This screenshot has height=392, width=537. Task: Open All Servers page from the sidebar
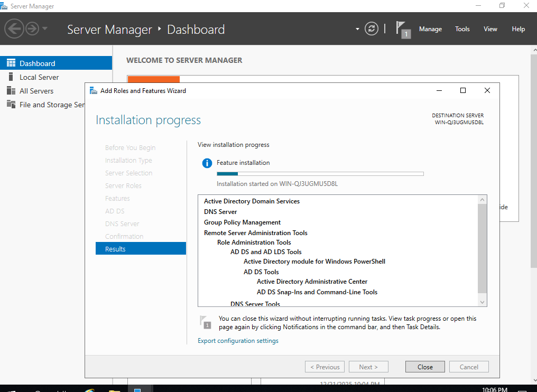pos(36,91)
